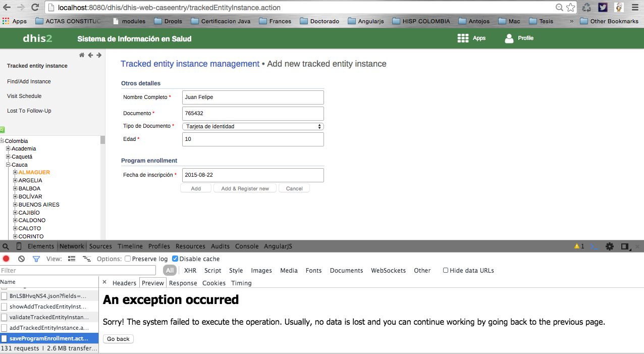Click the green org unit search icon

pos(2,130)
